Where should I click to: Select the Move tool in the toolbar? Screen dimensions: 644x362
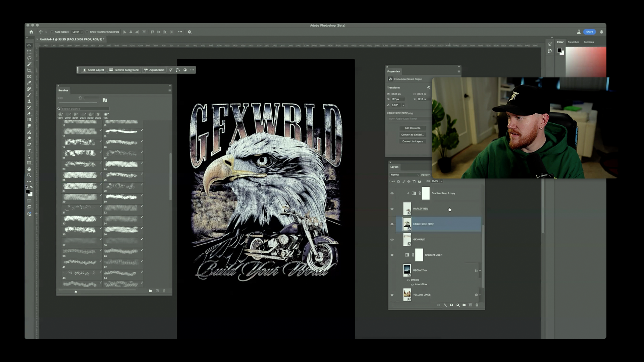click(x=29, y=46)
